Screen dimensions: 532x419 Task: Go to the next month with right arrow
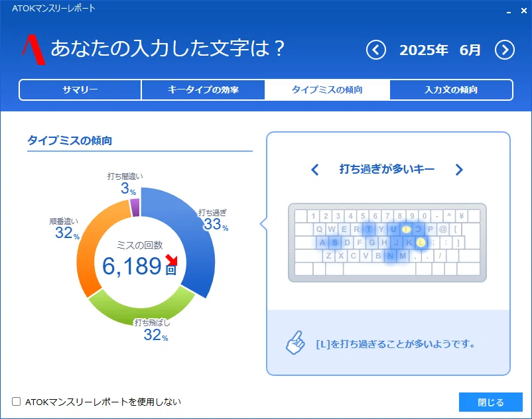pyautogui.click(x=505, y=50)
